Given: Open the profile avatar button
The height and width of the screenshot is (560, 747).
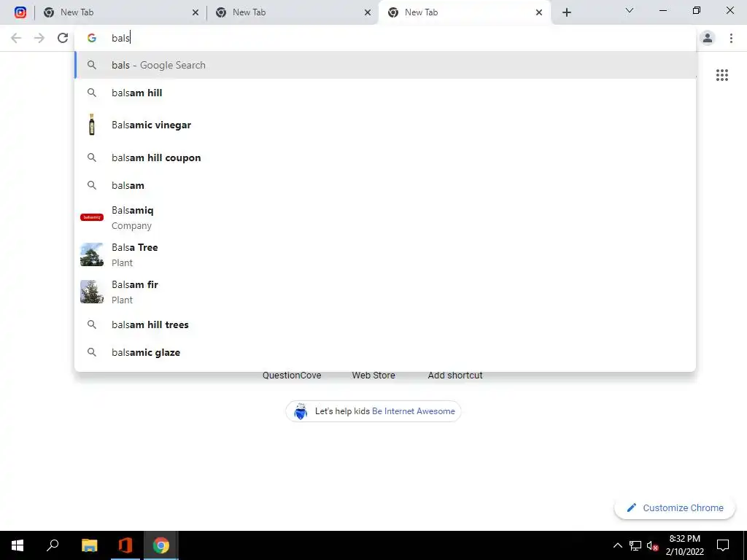Looking at the screenshot, I should point(708,38).
